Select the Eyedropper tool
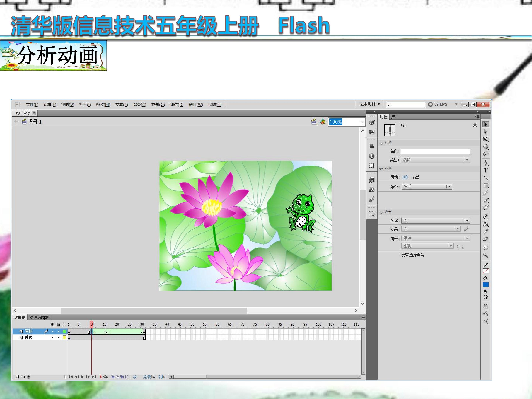 (x=486, y=231)
